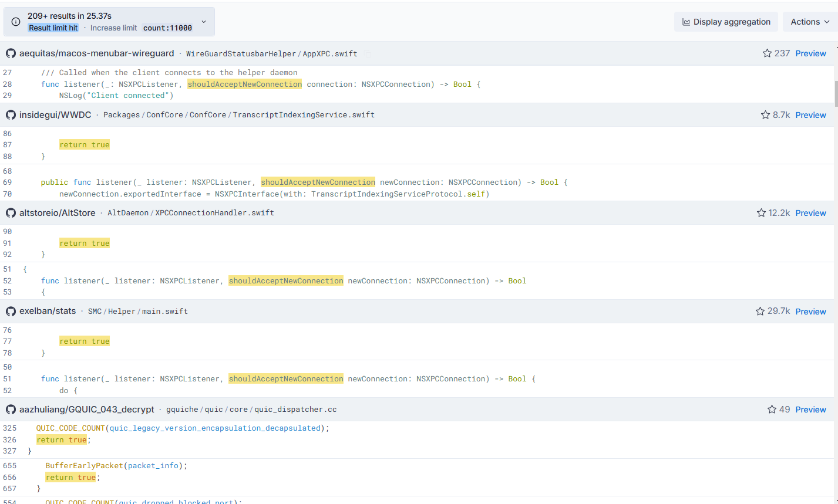The height and width of the screenshot is (504, 838).
Task: Click highlighted shouldAcceptNewConnection on line 69
Action: pos(318,182)
